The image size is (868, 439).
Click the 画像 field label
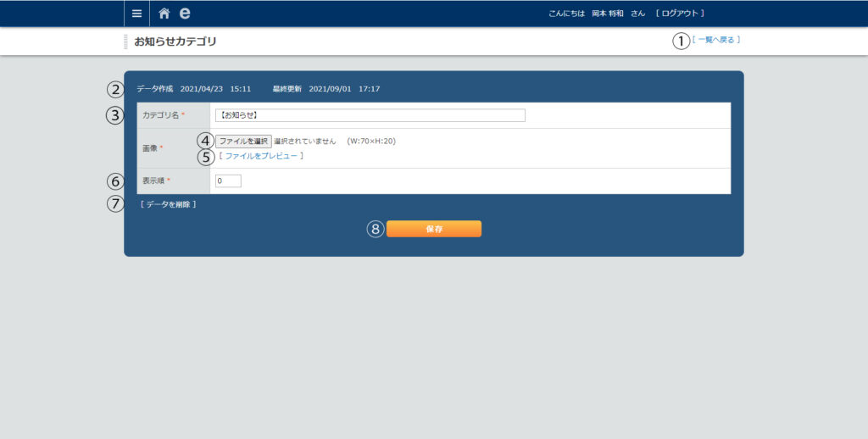[x=149, y=148]
